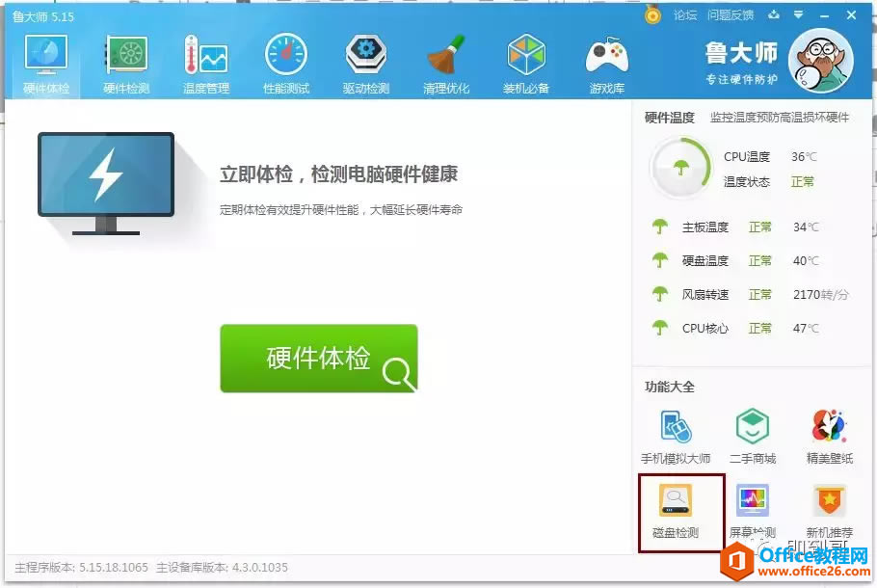Click the 鲁大师 mascot avatar
The image size is (877, 588).
point(821,61)
